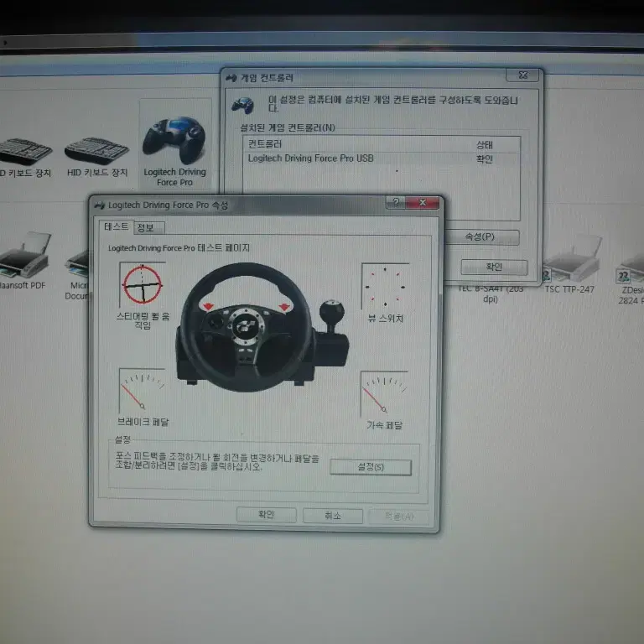Click the 확인 status cell in controller list
This screenshot has width=644, height=644.
(484, 159)
